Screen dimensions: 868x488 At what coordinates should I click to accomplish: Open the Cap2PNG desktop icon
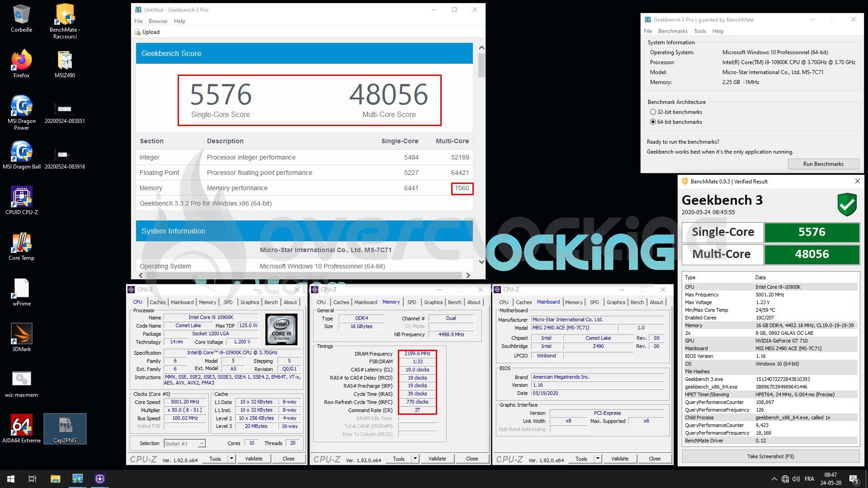(x=65, y=429)
